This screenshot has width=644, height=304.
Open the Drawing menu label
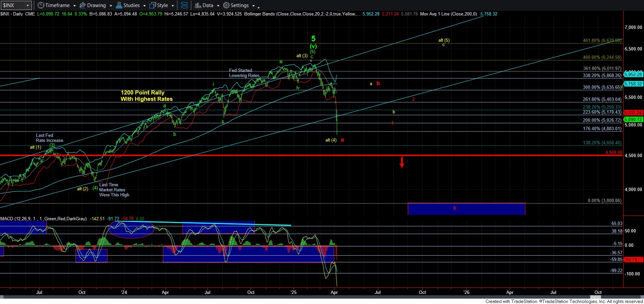pyautogui.click(x=96, y=5)
